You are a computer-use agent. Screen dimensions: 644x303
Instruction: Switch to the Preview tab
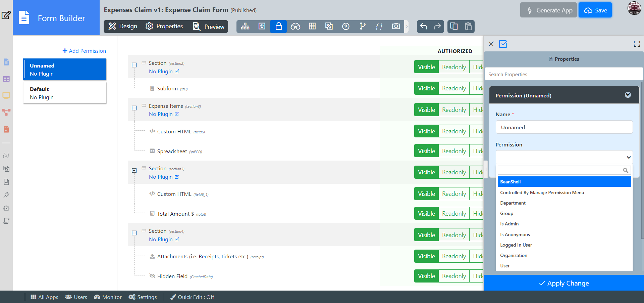tap(209, 27)
